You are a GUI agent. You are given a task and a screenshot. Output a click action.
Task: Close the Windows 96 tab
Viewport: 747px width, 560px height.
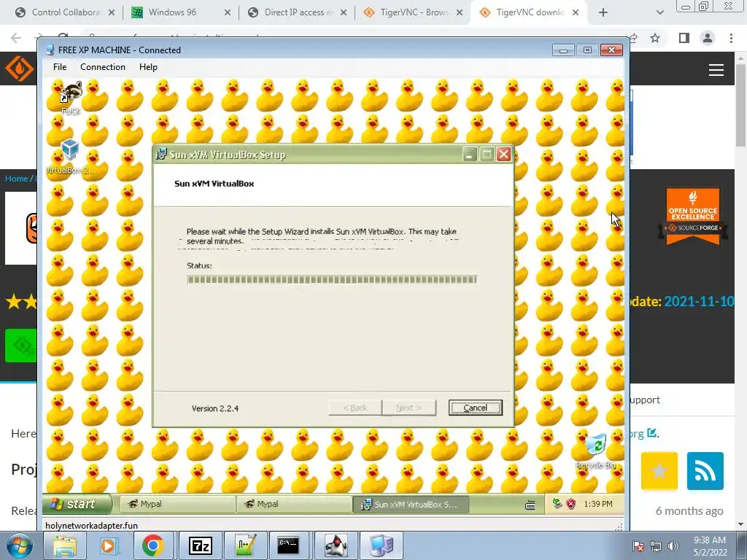point(228,12)
